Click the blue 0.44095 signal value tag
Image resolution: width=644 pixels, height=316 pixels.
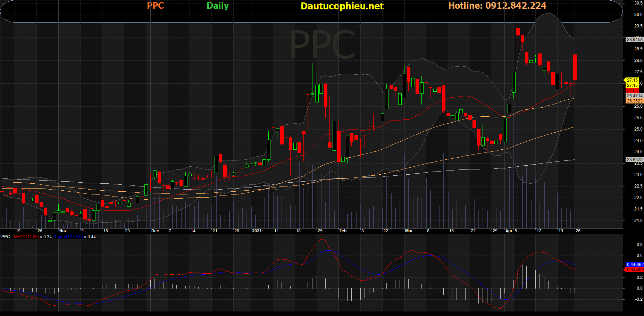[635, 265]
